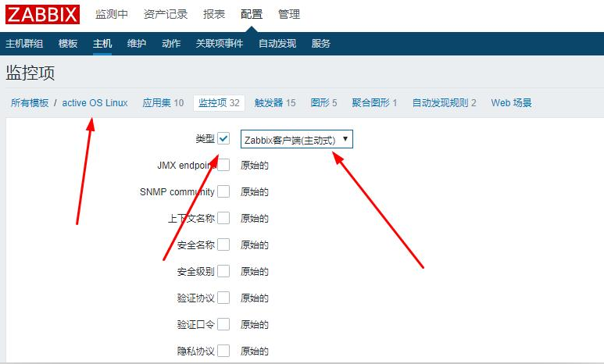This screenshot has height=364, width=604.
Task: Click the 监控项 page heading
Action: (x=30, y=73)
